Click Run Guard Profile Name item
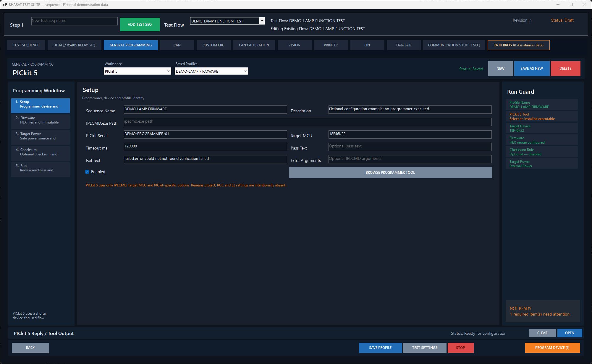The width and height of the screenshot is (592, 364). (x=542, y=105)
